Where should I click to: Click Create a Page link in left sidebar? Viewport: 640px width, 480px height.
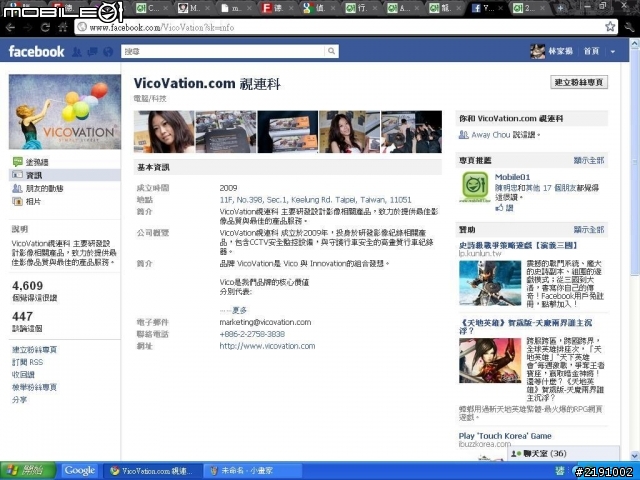pyautogui.click(x=34, y=350)
